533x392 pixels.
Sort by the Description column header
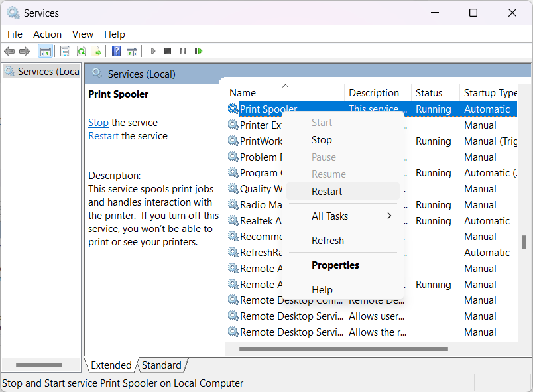[378, 92]
